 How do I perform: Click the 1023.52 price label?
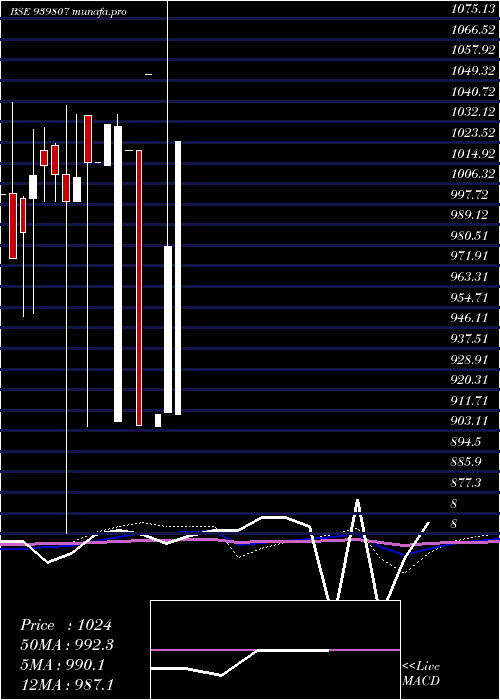[x=473, y=133]
